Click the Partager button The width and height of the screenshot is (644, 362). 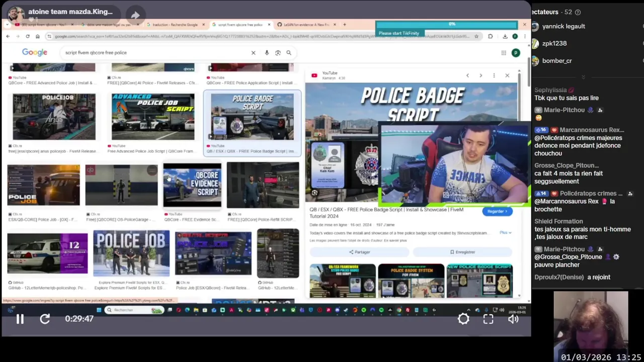pos(360,252)
